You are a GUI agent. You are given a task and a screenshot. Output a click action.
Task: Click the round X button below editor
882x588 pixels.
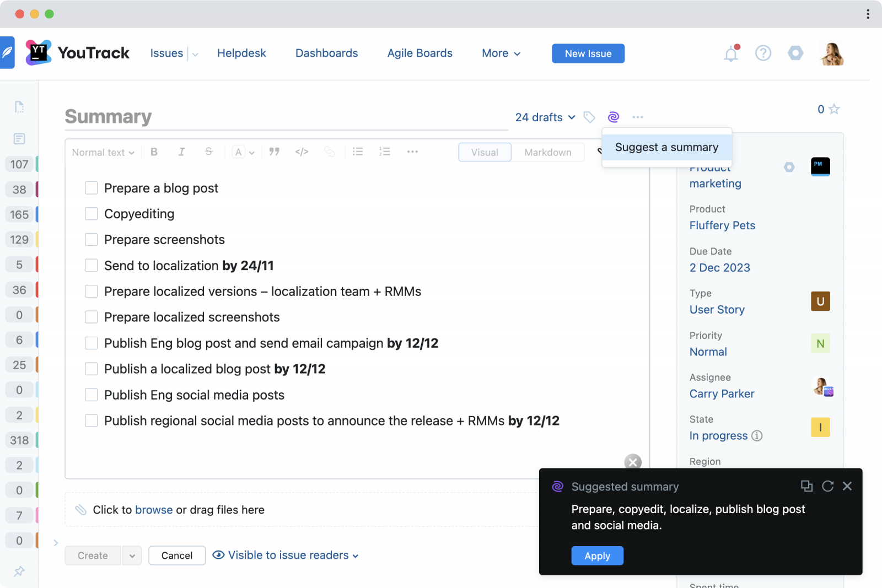pos(633,462)
